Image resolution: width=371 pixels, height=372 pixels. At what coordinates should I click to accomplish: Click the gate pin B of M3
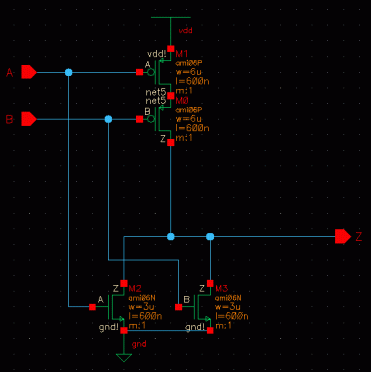[179, 307]
